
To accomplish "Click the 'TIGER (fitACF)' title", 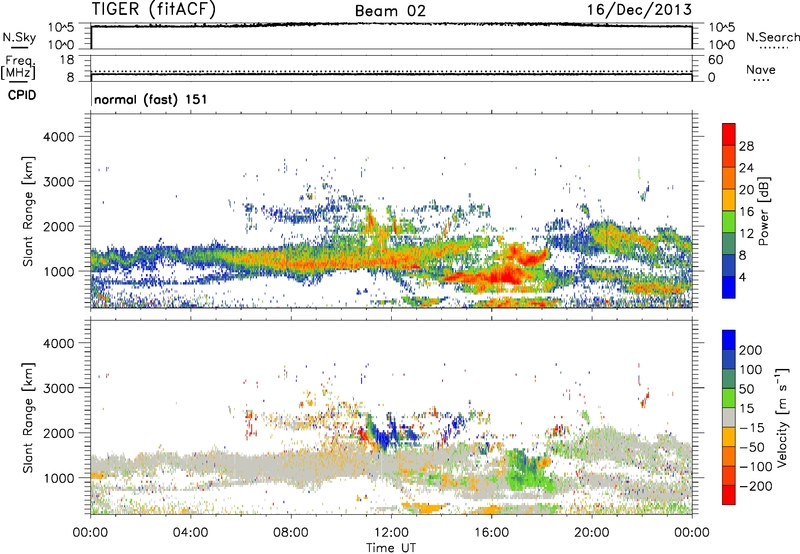I will coord(154,9).
